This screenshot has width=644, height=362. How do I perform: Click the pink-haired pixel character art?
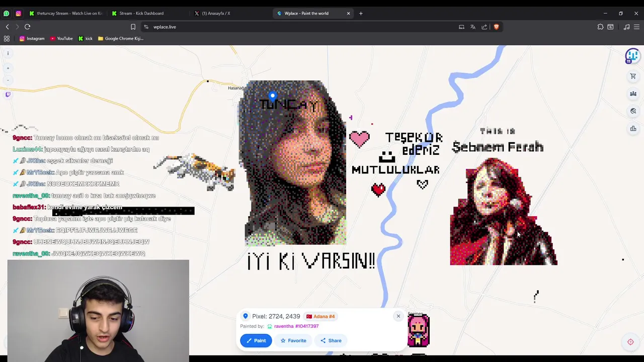pyautogui.click(x=419, y=330)
